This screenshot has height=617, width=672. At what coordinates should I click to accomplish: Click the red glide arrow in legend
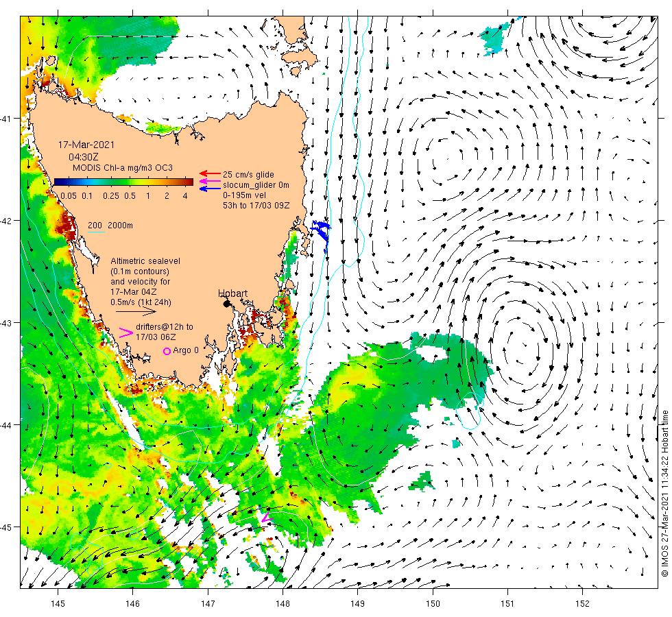(210, 173)
